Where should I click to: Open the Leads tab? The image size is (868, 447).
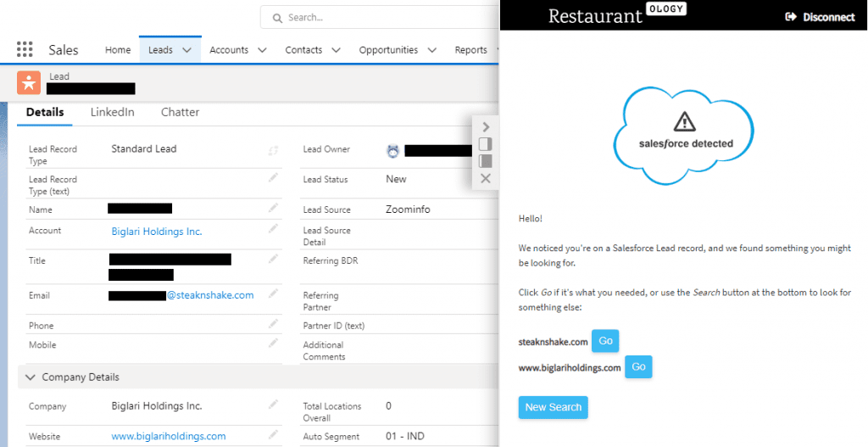pos(160,50)
